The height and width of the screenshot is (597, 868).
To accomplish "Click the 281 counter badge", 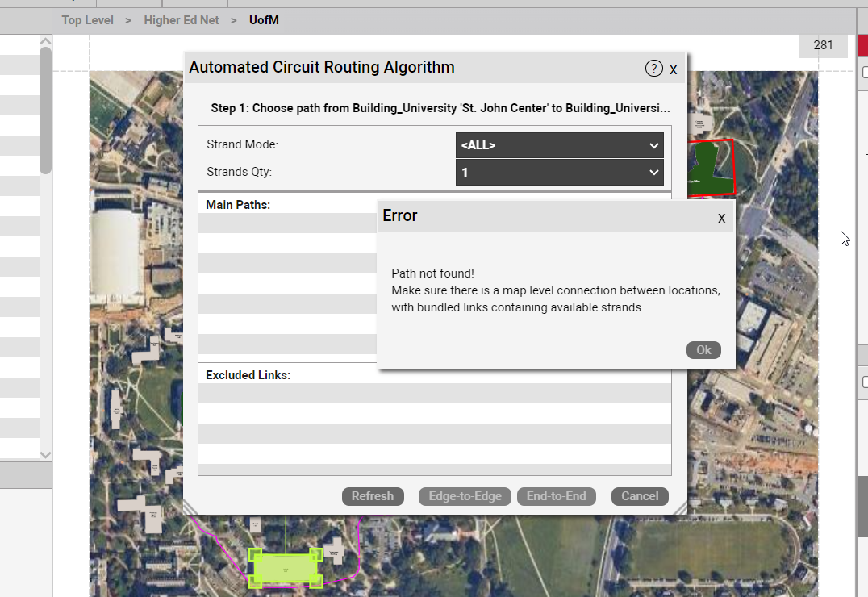I will coord(823,46).
